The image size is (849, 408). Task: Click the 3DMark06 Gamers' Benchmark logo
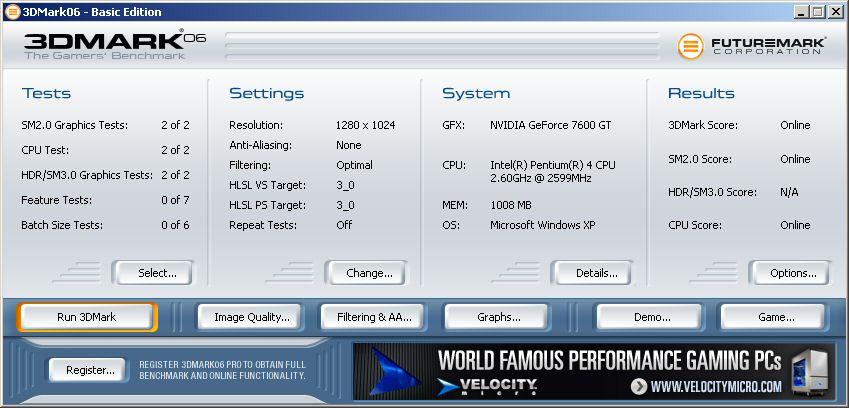coord(115,44)
